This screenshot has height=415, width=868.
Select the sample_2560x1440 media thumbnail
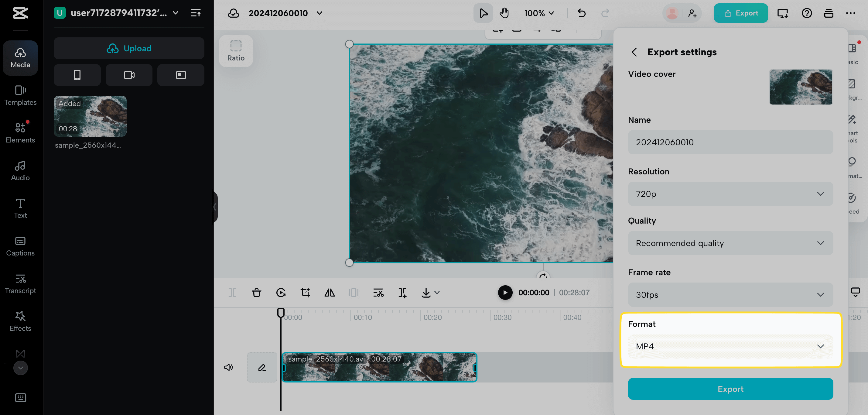pyautogui.click(x=90, y=116)
